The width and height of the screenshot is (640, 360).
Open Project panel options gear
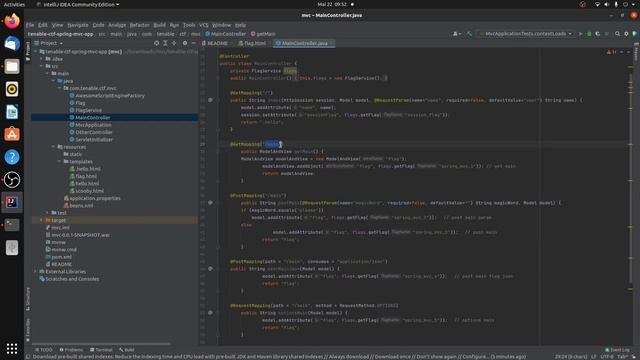point(184,43)
